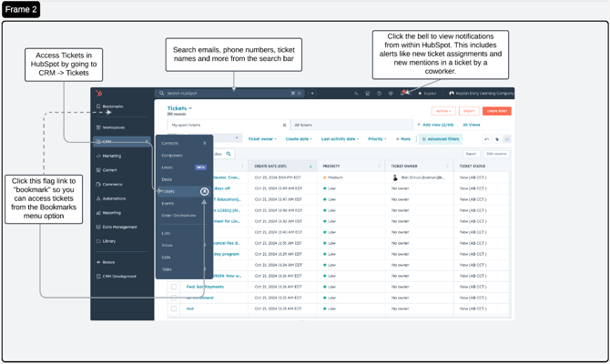Open the marketplace icon in top bar
Viewport: 610px width, 364px height.
coord(368,93)
